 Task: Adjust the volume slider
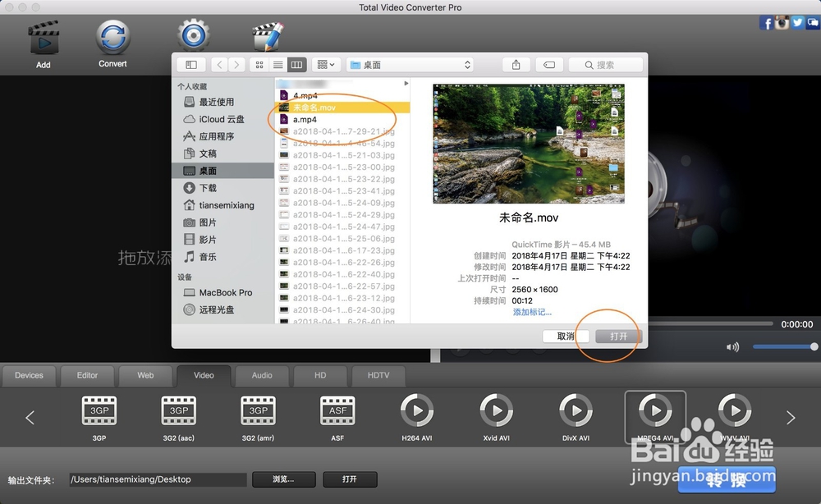[784, 346]
